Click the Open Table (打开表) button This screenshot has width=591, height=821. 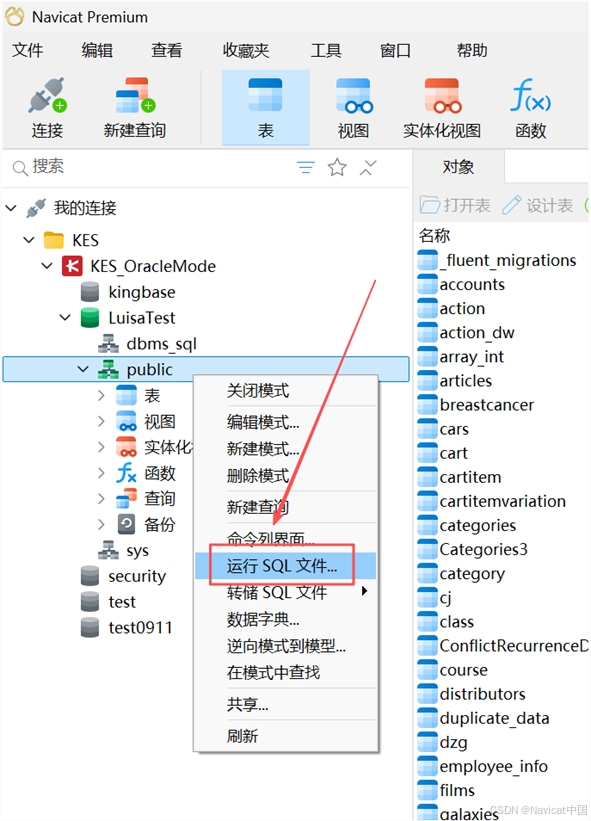coord(455,205)
